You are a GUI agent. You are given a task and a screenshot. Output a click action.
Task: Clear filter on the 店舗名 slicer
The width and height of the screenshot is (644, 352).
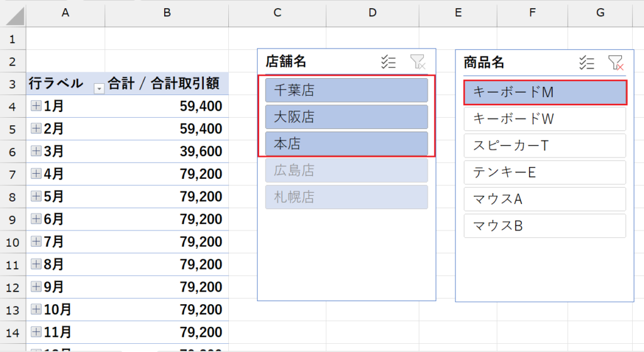click(417, 62)
